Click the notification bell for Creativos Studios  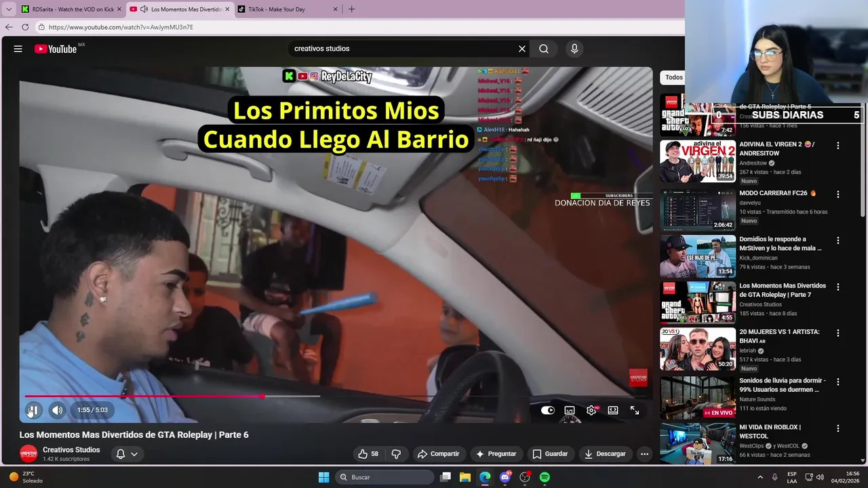[120, 454]
